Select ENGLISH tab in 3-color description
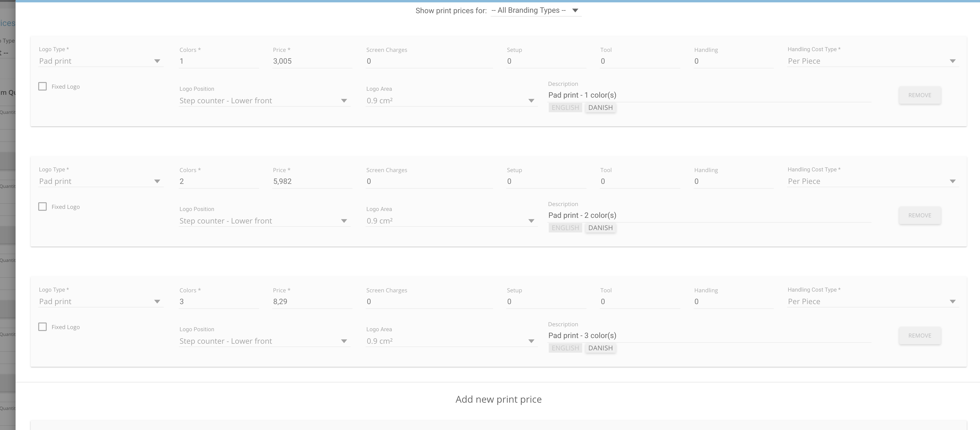This screenshot has width=980, height=430. [565, 348]
